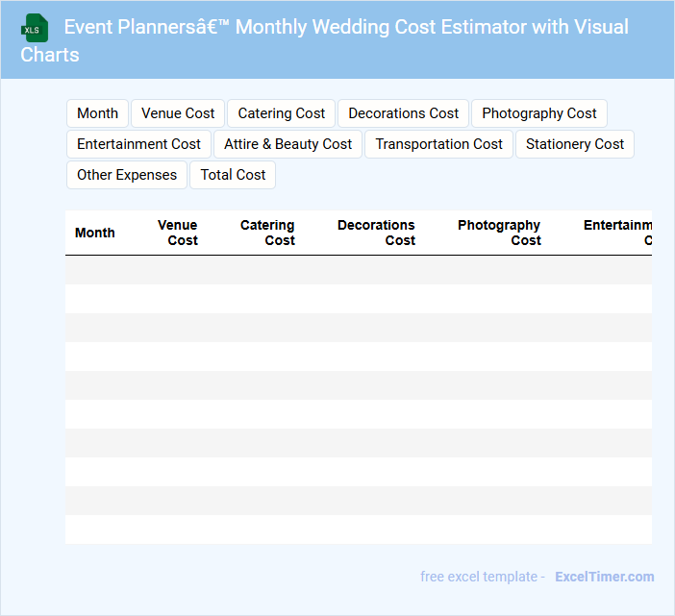Open the ExcelTimer.com link
Viewport: 675px width, 616px height.
tap(604, 577)
